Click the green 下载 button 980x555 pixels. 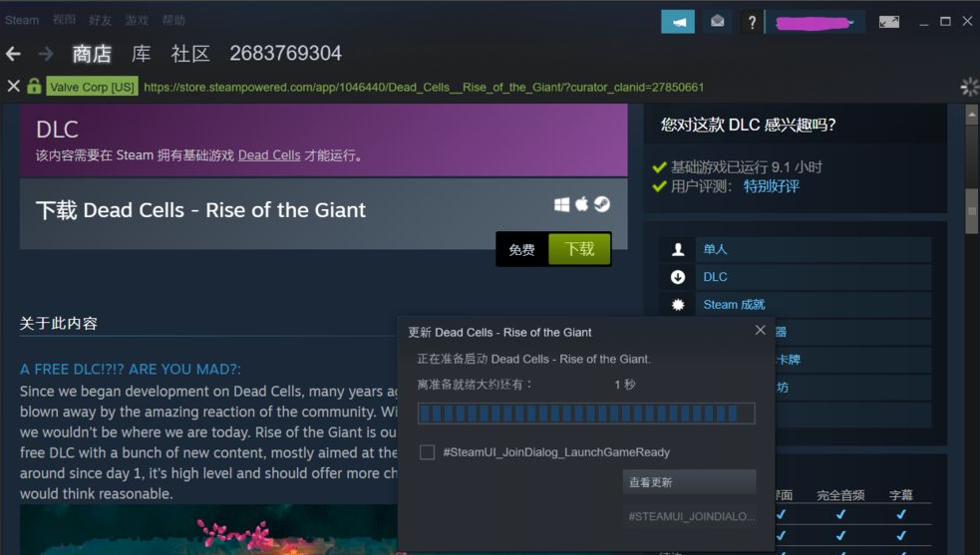click(579, 249)
